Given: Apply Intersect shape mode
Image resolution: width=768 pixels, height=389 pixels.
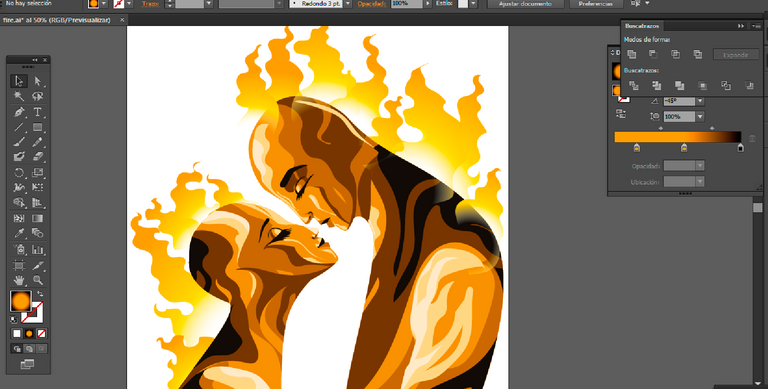Looking at the screenshot, I should (675, 54).
